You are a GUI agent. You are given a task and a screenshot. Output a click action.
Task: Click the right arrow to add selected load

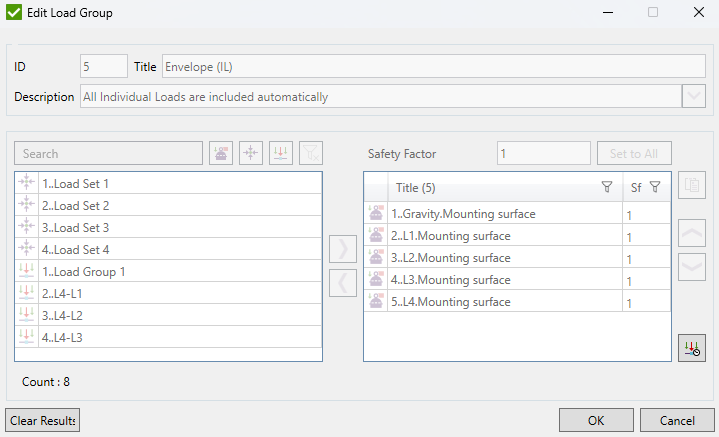click(343, 248)
